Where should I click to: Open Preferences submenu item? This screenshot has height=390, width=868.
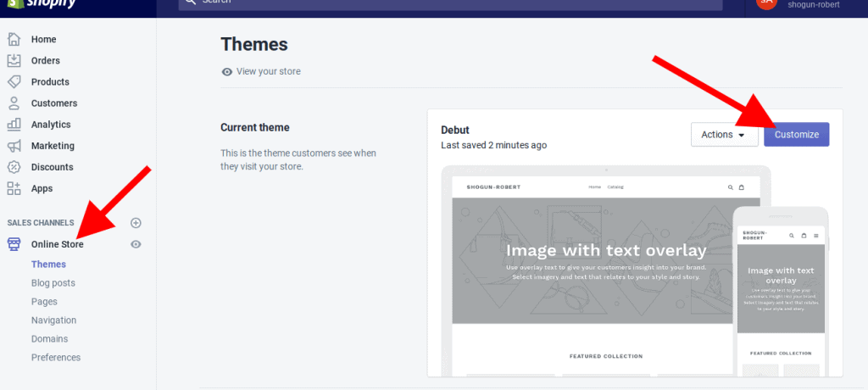click(56, 357)
